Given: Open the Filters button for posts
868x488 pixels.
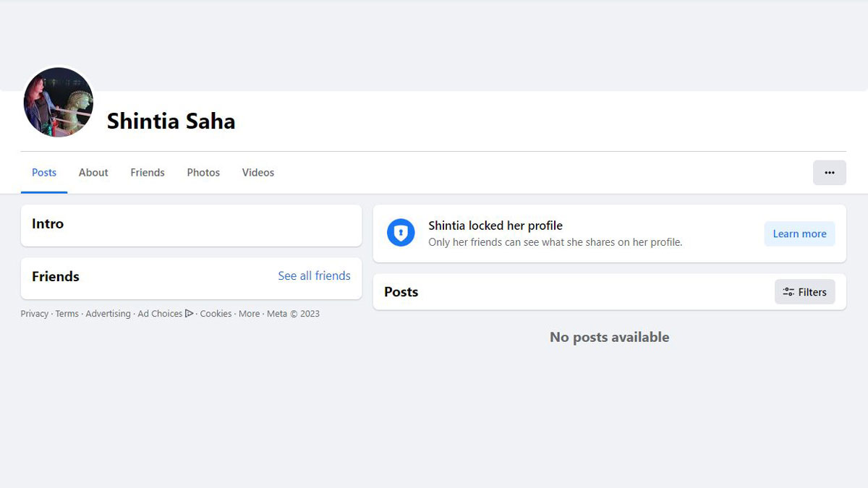Looking at the screenshot, I should point(804,292).
